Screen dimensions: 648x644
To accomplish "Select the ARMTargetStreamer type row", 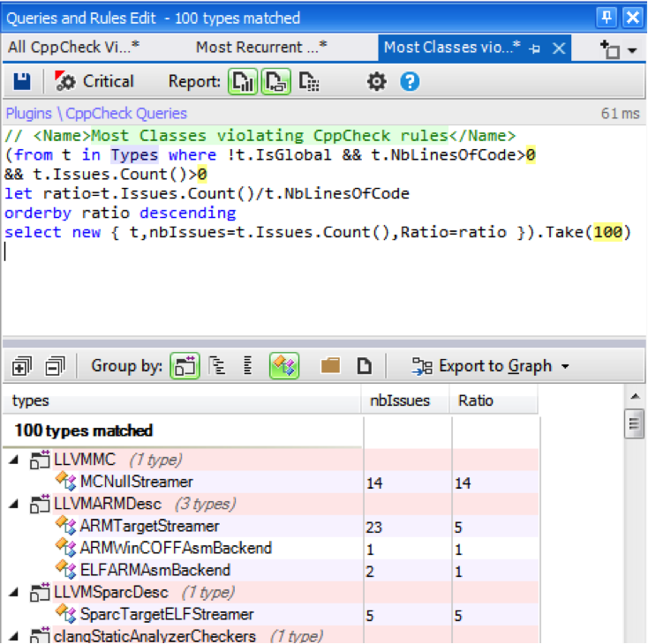I will [271, 526].
